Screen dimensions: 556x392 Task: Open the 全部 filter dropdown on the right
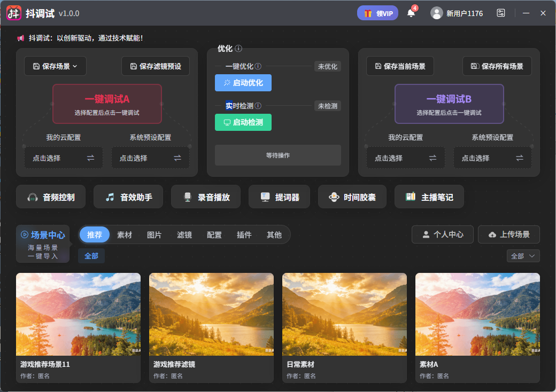523,256
